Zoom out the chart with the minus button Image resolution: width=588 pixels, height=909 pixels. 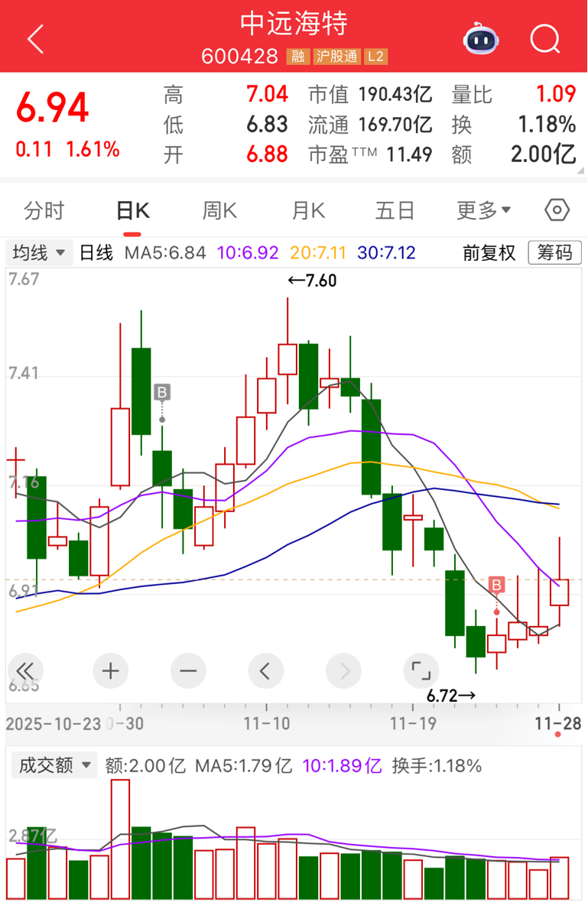[x=188, y=672]
